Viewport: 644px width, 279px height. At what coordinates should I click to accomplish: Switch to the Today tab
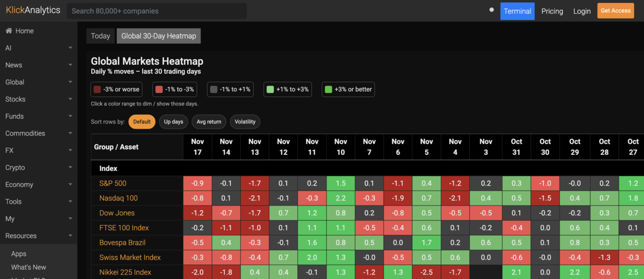pos(101,36)
